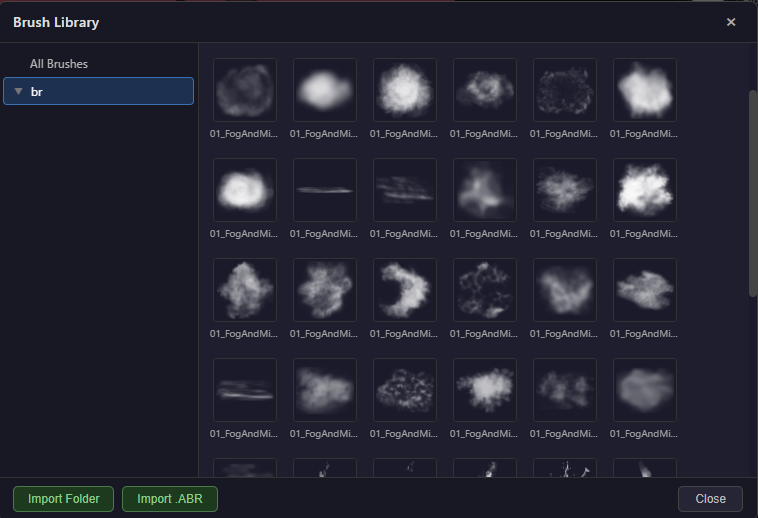Select the smooth blurry oval fog brush
The image size is (758, 518).
(325, 90)
